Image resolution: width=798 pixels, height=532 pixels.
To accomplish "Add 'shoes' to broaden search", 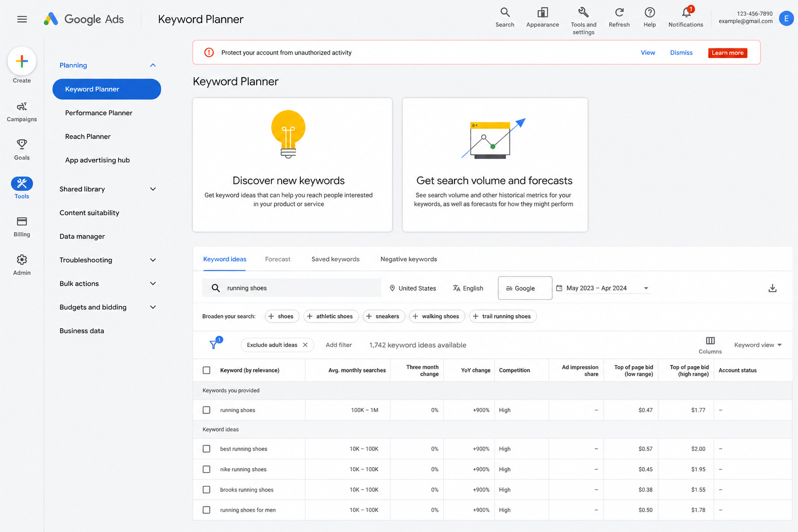I will pyautogui.click(x=282, y=316).
